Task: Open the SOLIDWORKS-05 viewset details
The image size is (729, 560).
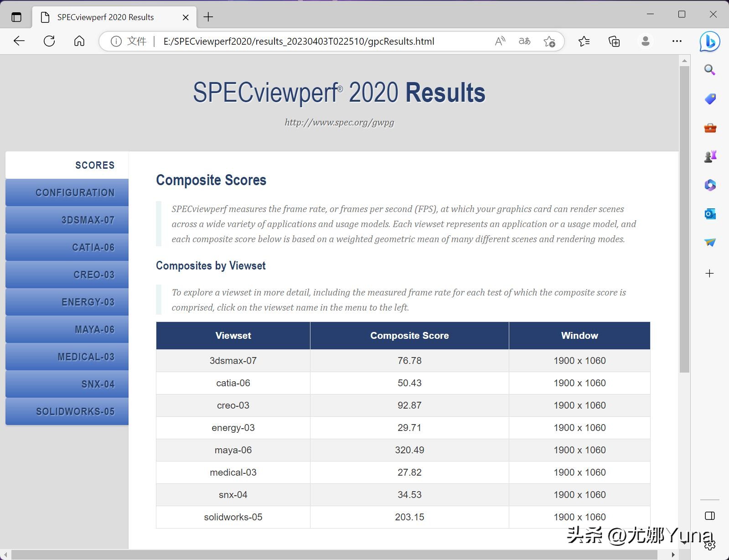Action: pyautogui.click(x=67, y=411)
